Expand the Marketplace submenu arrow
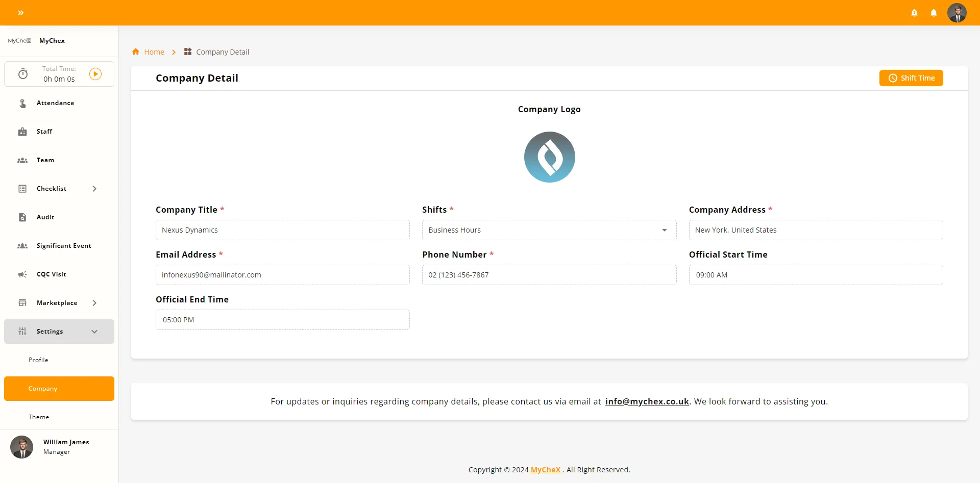980x483 pixels. (x=94, y=303)
